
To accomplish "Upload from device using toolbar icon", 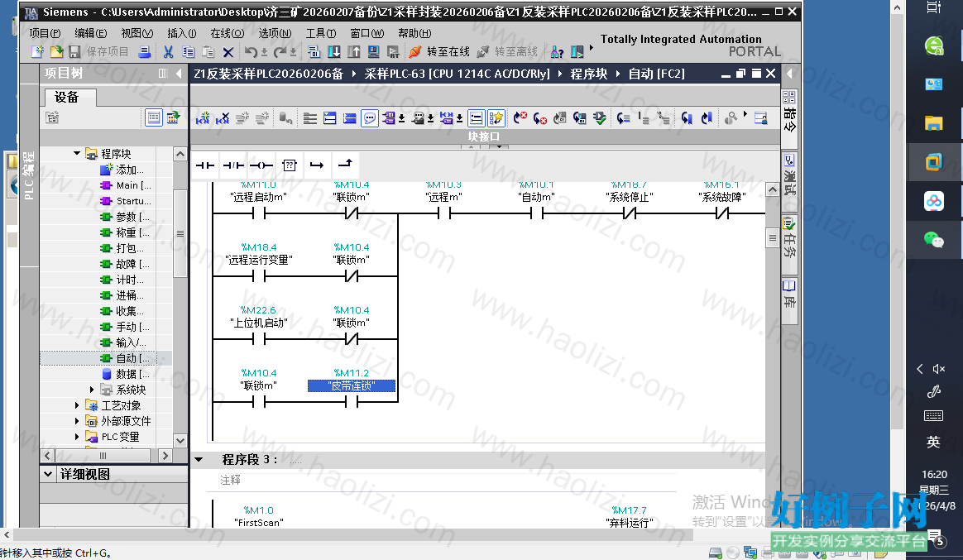I will pos(354,51).
